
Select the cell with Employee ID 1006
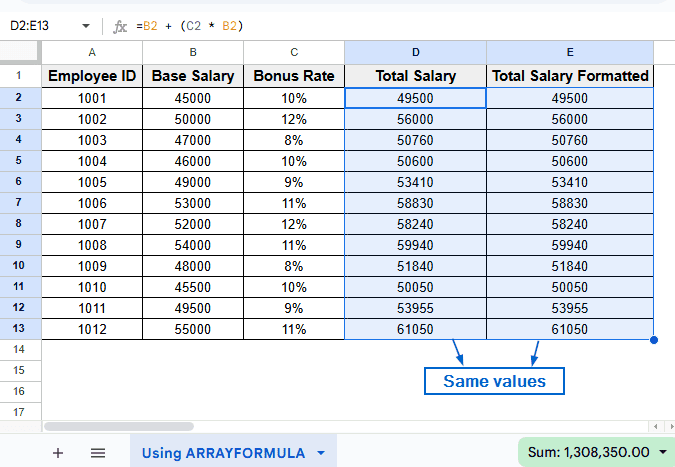coord(92,203)
